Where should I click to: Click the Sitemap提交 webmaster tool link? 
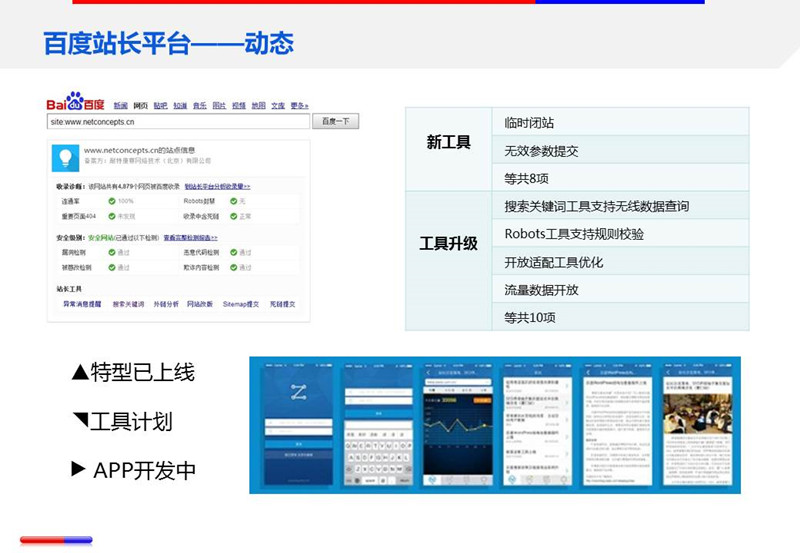(240, 304)
